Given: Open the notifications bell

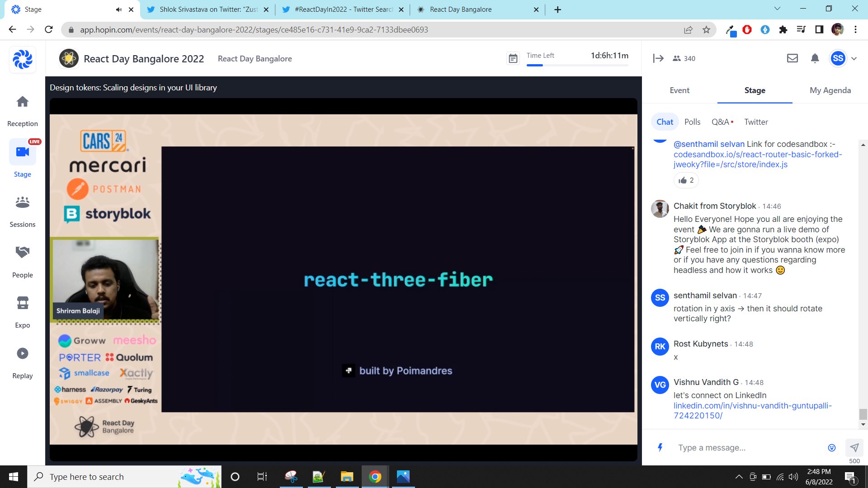Looking at the screenshot, I should pyautogui.click(x=815, y=58).
